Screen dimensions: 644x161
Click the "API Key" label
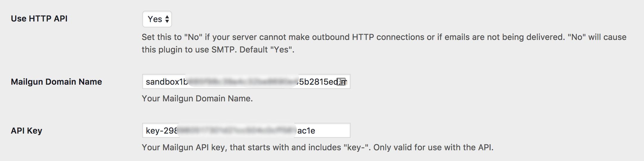tap(26, 131)
